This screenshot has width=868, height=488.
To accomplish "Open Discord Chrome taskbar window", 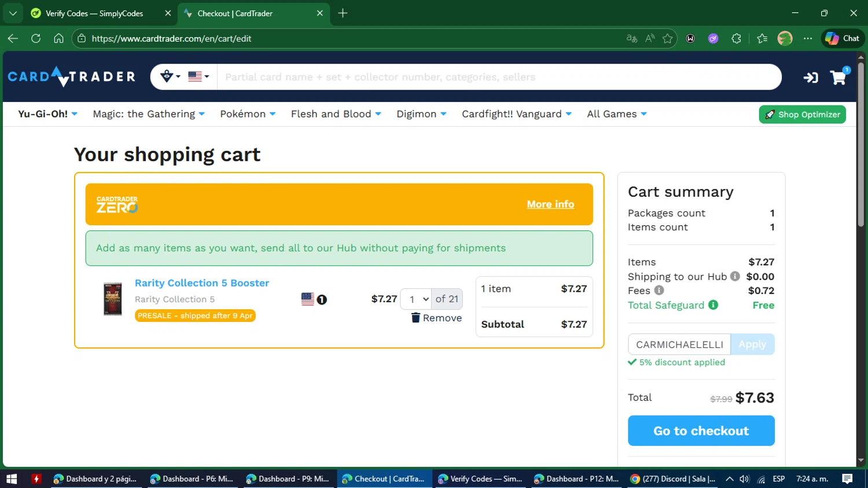I will 672,479.
